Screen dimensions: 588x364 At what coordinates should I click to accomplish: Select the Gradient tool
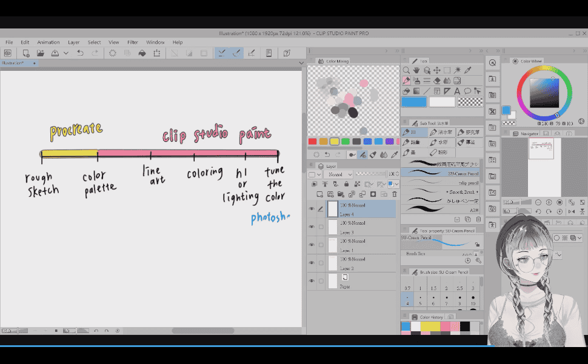click(416, 91)
